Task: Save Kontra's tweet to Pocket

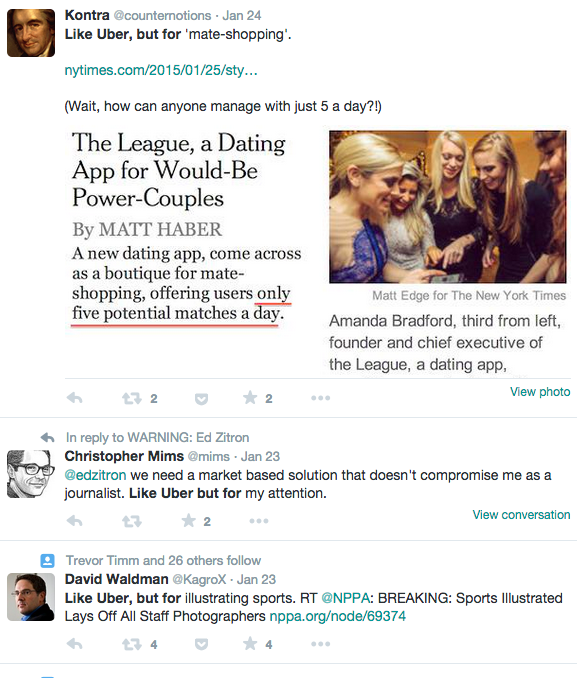Action: point(201,398)
